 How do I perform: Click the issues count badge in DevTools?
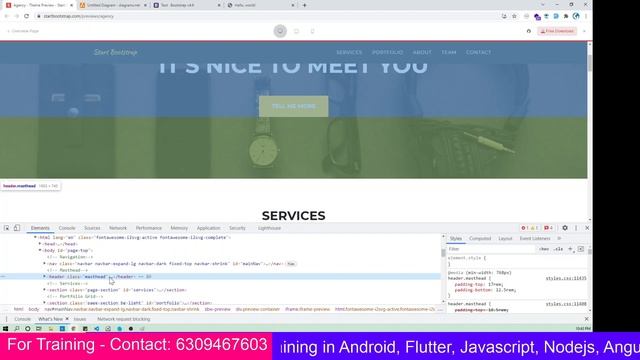pyautogui.click(x=548, y=228)
